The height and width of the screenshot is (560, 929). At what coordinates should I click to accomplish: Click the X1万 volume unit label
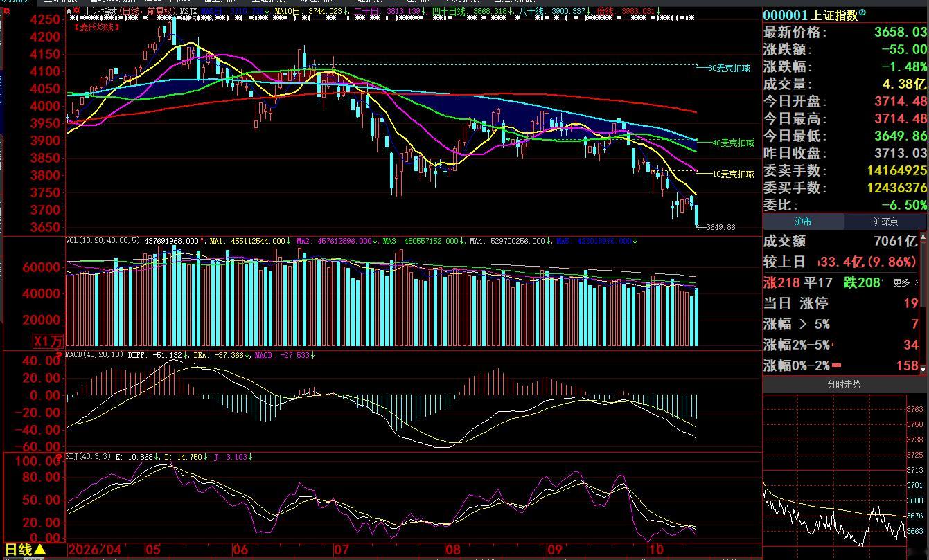(x=49, y=341)
